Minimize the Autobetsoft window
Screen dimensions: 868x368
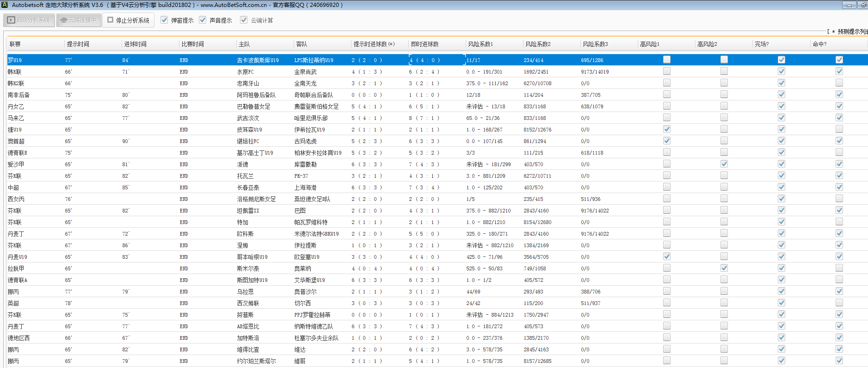(x=849, y=5)
